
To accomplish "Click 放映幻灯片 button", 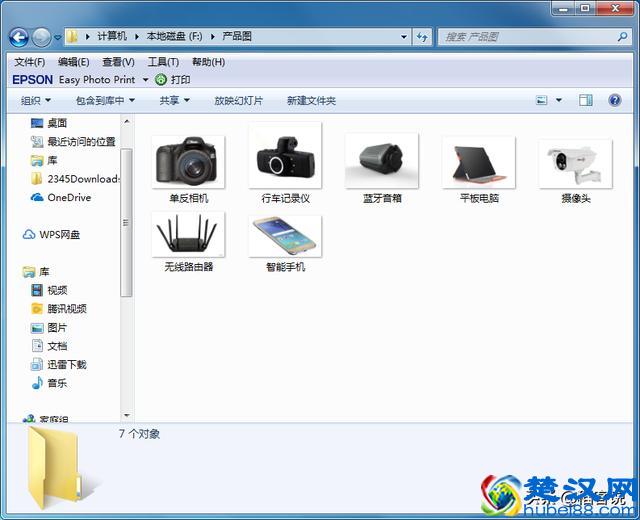I will (238, 100).
